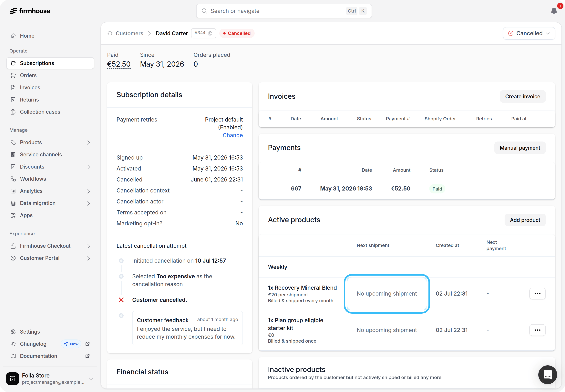Click the Orders cart icon

[13, 75]
